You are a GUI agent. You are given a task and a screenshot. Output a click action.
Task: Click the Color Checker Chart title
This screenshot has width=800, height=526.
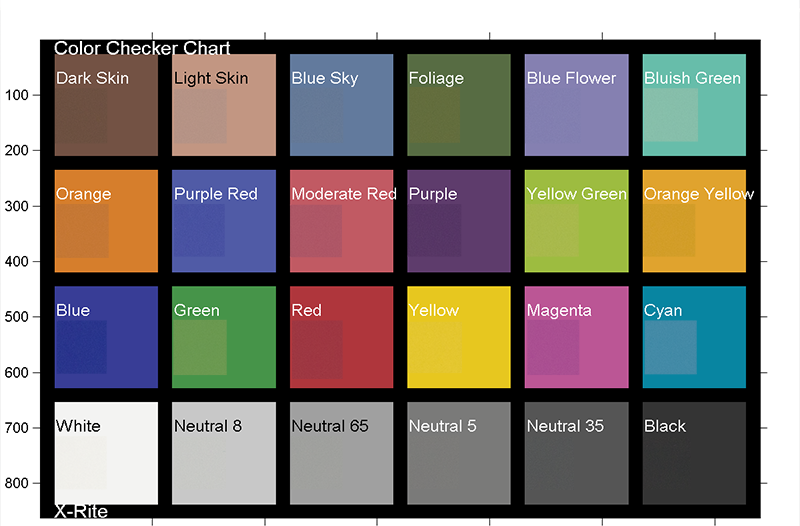(142, 48)
